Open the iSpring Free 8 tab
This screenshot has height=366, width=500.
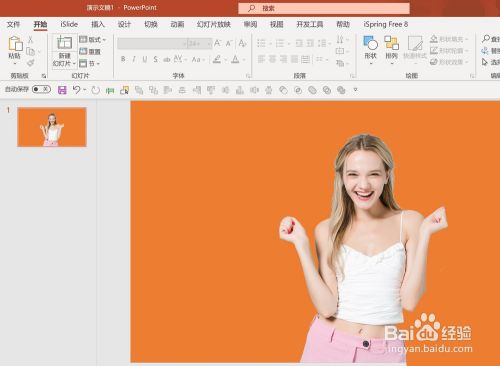coord(386,24)
